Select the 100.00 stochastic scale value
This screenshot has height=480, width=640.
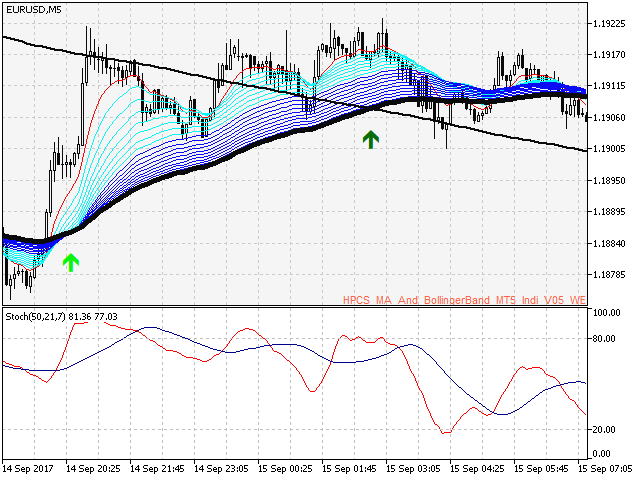pos(609,312)
